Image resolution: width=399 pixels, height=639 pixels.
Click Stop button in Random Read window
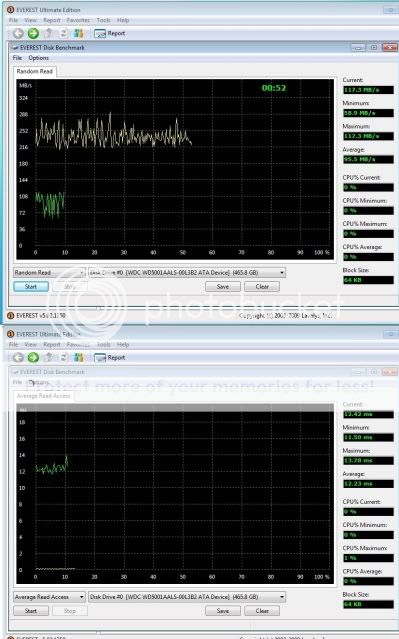point(70,286)
